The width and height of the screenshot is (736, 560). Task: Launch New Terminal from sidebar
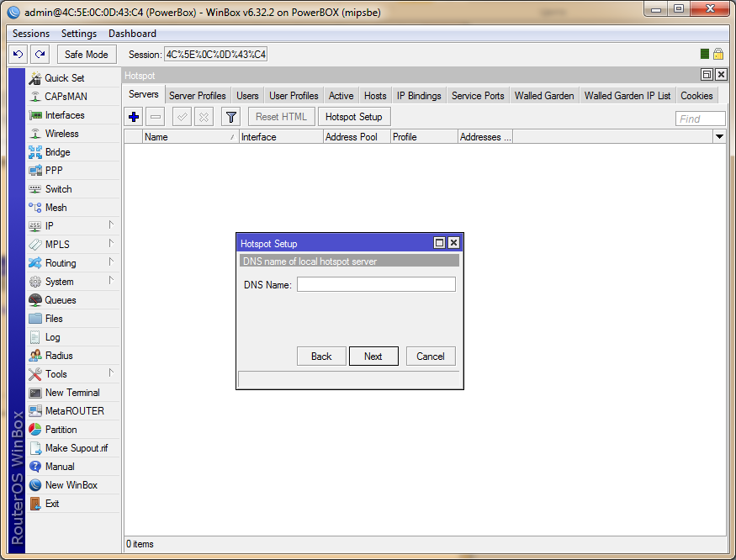[x=71, y=393]
